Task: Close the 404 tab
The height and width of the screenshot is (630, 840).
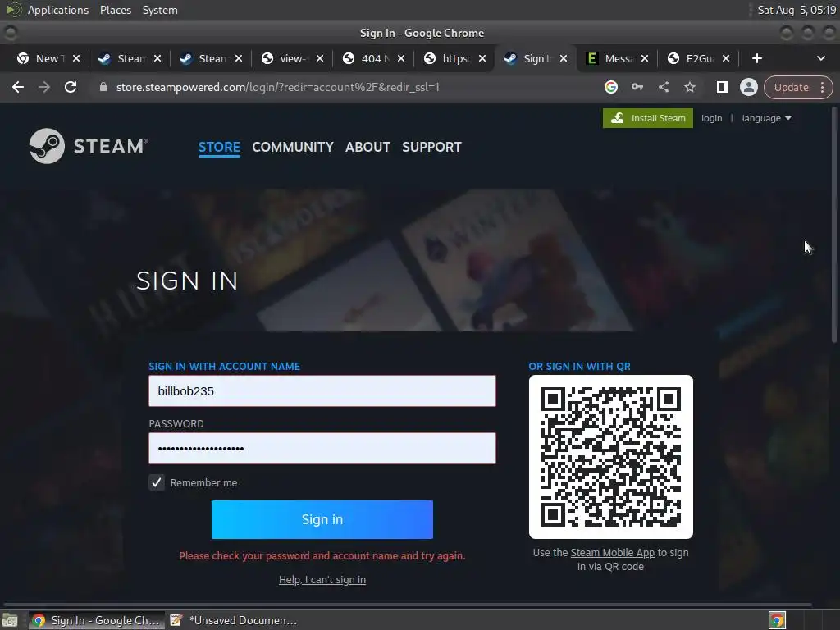Action: click(x=400, y=58)
